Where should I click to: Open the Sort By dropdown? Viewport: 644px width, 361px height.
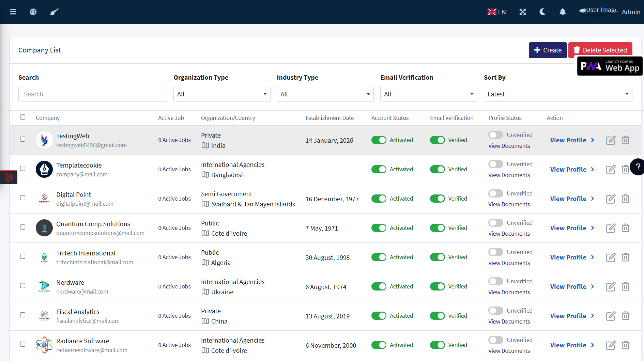pos(558,94)
